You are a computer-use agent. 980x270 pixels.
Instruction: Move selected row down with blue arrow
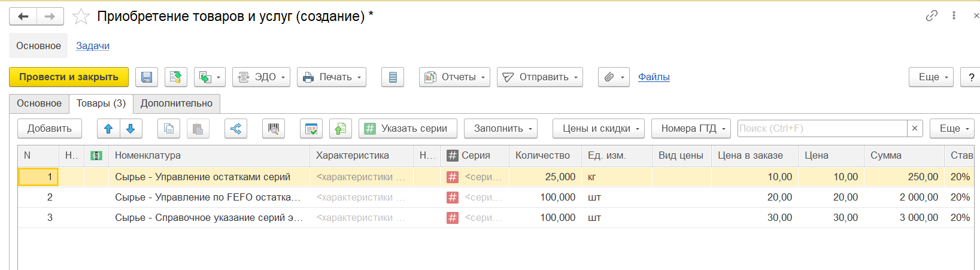point(131,129)
